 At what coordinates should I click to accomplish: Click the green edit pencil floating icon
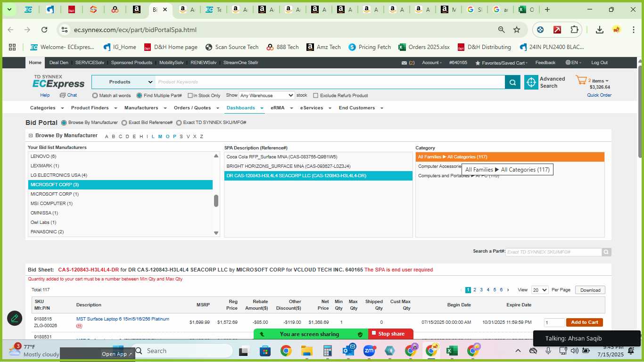click(15, 318)
